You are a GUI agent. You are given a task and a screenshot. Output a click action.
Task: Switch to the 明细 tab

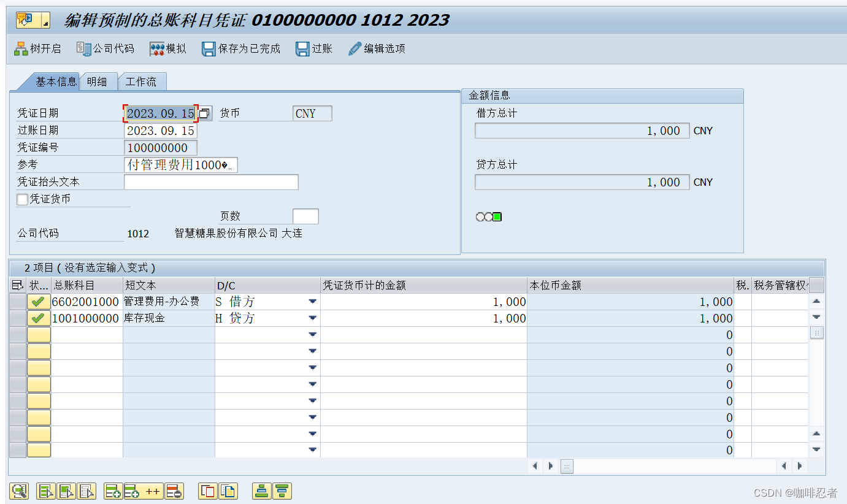pyautogui.click(x=98, y=81)
